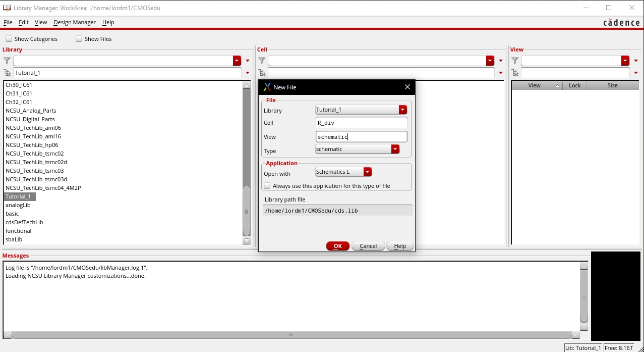
Task: Select the NCSU_Digital_Parts library
Action: coord(30,119)
